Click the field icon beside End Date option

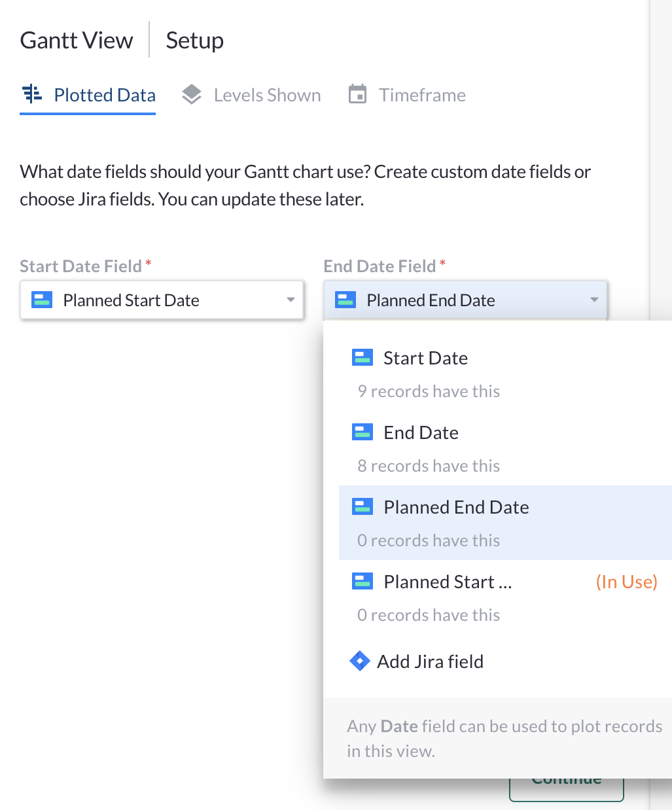[x=363, y=432]
